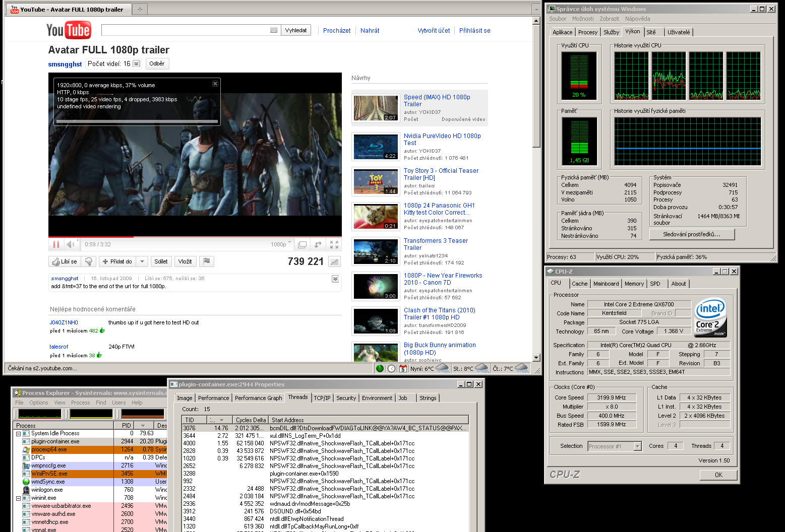Open the video statistics graph icon
785x532 pixels.
(334, 261)
